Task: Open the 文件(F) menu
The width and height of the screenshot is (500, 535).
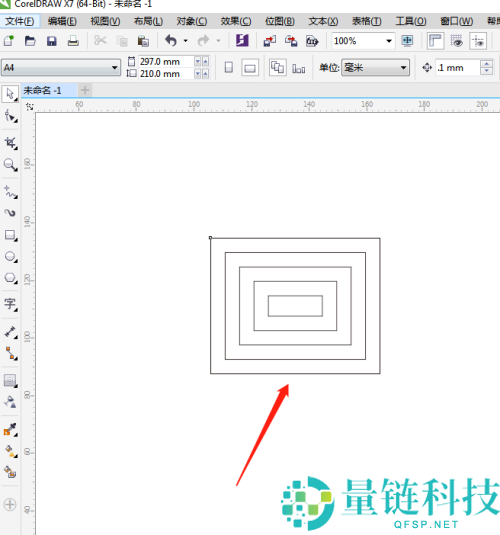Action: (x=19, y=21)
